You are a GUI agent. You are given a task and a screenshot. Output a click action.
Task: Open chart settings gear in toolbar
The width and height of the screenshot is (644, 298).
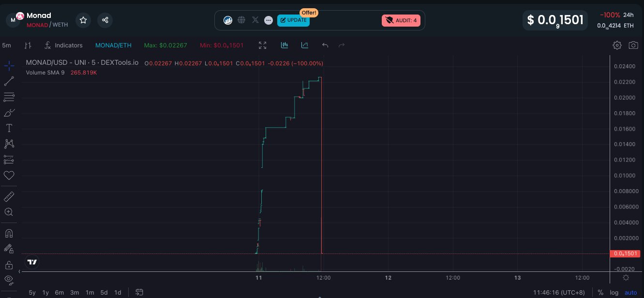click(x=617, y=45)
